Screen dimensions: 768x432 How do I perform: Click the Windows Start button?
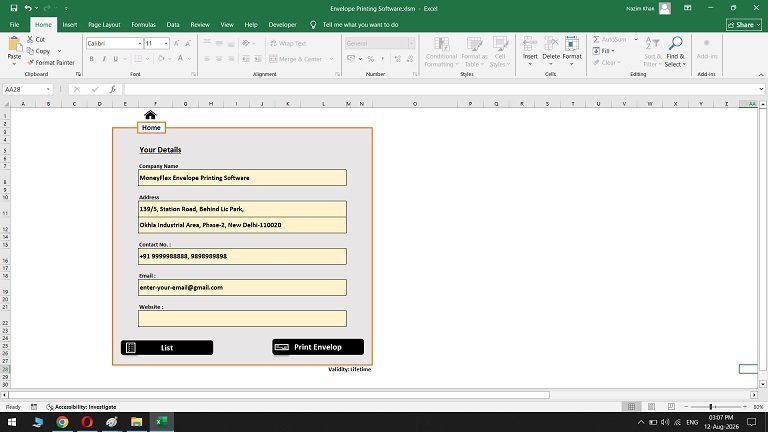pyautogui.click(x=12, y=422)
